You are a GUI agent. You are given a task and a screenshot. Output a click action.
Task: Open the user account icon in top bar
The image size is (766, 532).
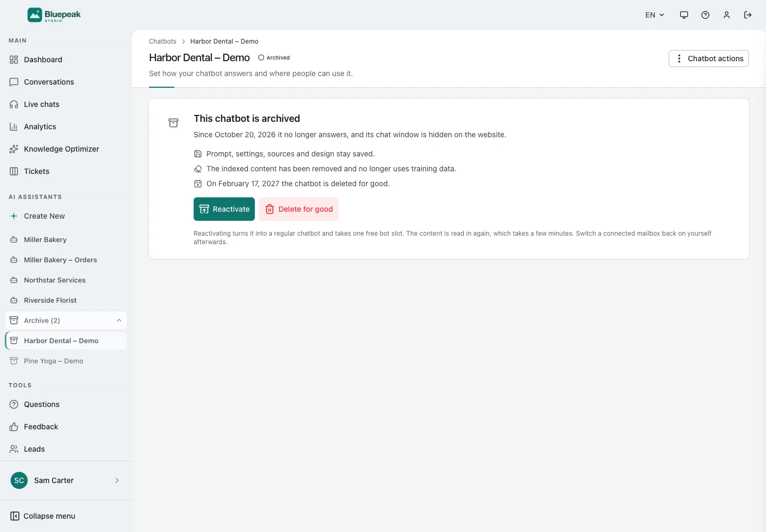point(727,15)
